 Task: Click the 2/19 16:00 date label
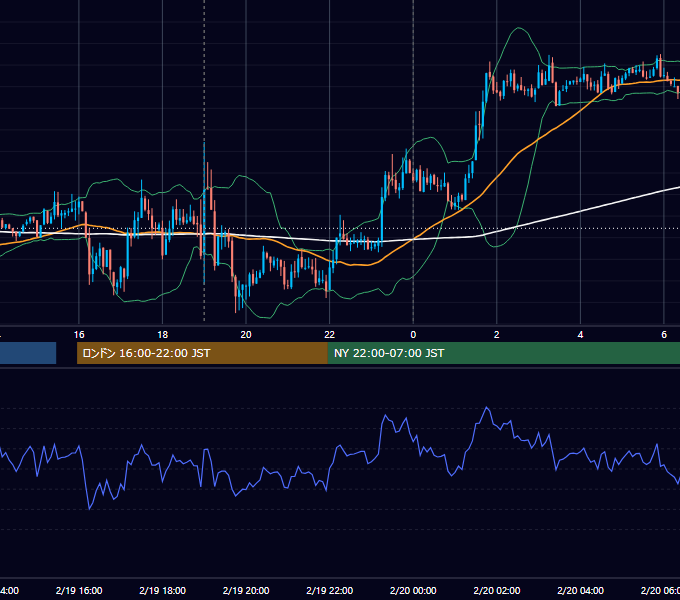click(79, 590)
